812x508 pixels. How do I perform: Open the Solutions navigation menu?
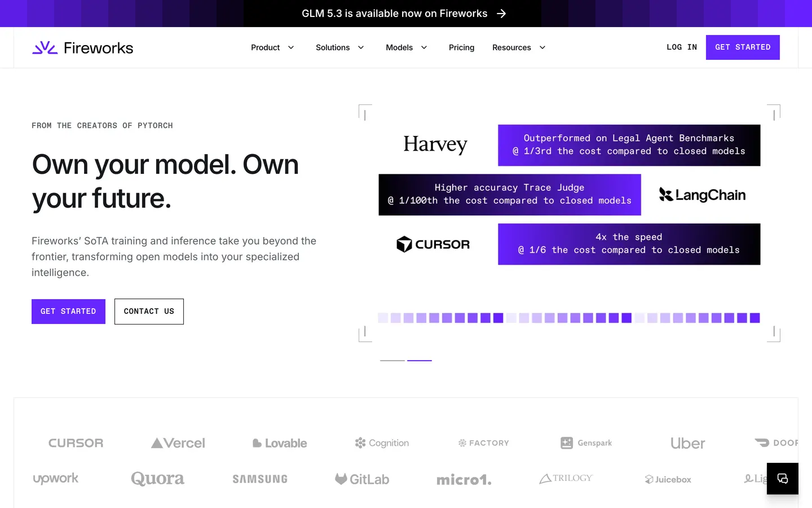pos(340,47)
